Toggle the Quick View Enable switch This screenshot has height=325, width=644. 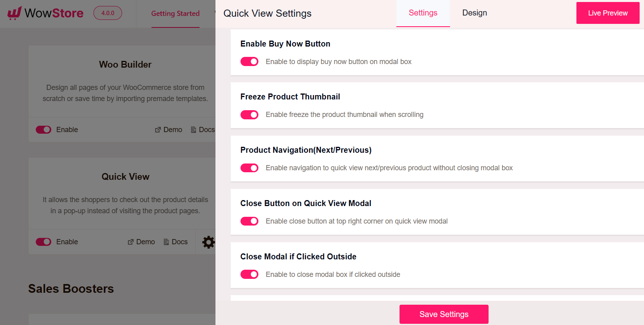click(x=43, y=242)
